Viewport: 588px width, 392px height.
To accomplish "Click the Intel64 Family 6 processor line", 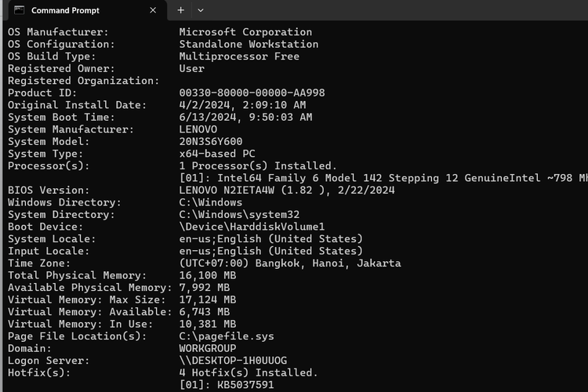I will pyautogui.click(x=384, y=178).
